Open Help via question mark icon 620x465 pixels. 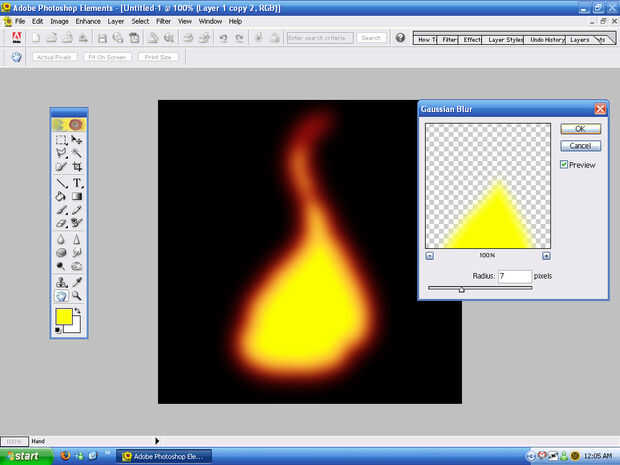(x=400, y=38)
